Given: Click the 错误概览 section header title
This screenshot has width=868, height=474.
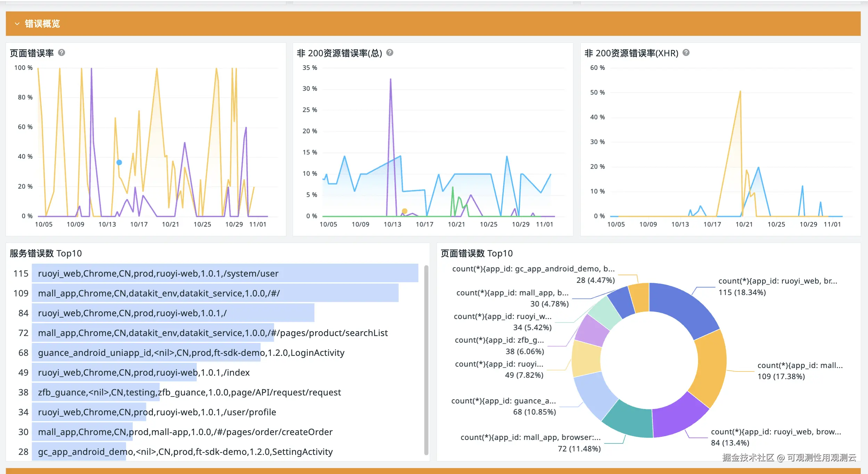Looking at the screenshot, I should point(42,24).
